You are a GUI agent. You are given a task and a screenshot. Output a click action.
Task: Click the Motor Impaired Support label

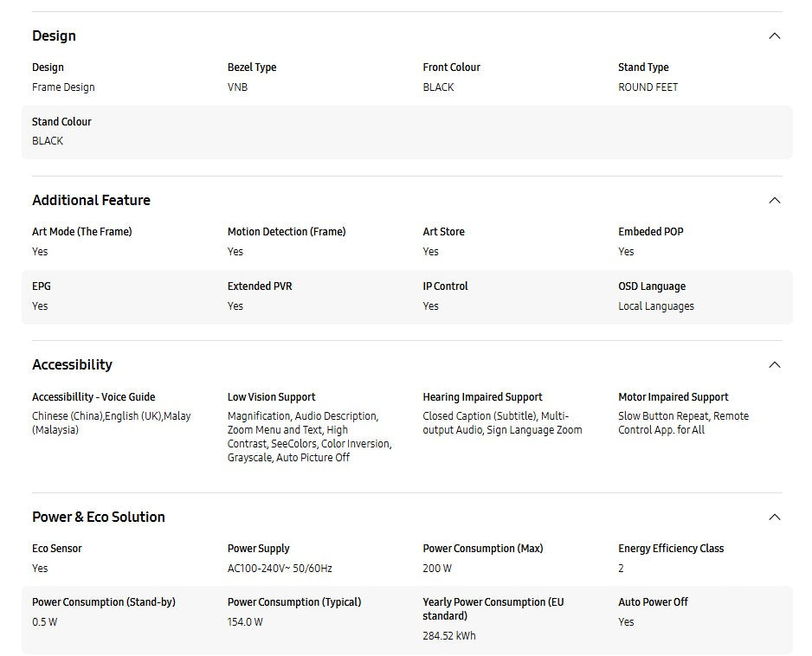pyautogui.click(x=673, y=397)
